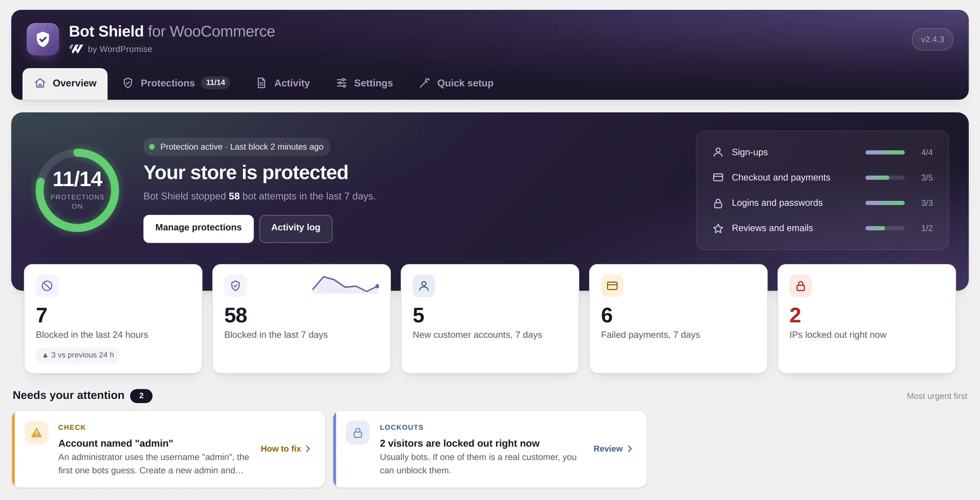Click the Sign-ups progress bar
Viewport: 980px width, 500px height.
point(885,152)
